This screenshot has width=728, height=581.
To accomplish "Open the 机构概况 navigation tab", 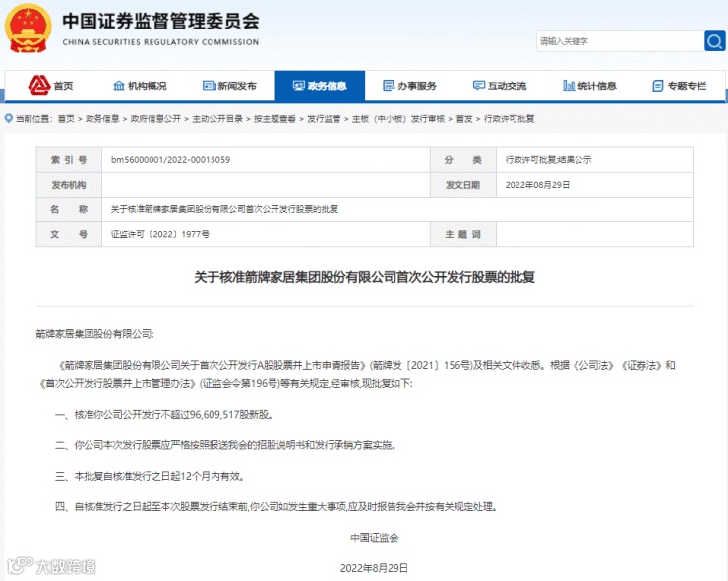I will point(140,86).
